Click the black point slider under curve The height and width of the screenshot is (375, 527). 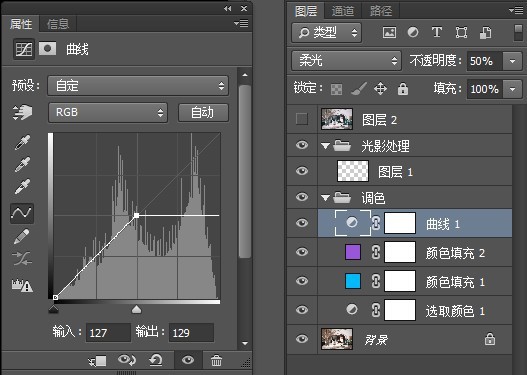coord(53,309)
